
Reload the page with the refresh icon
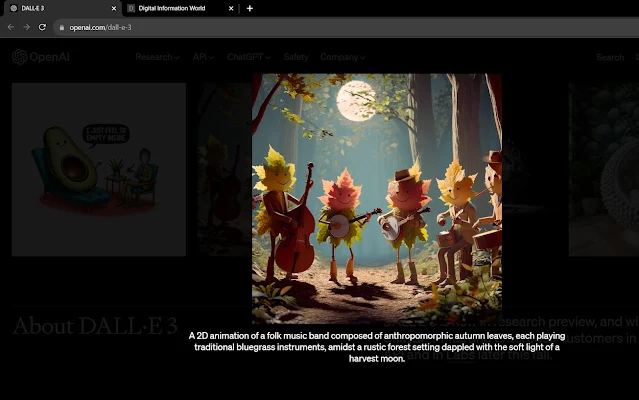[42, 27]
